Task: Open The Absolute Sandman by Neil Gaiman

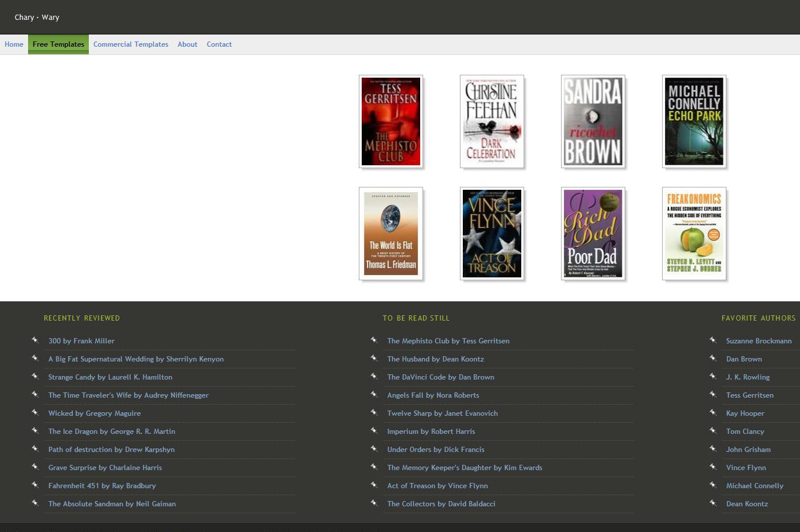Action: pos(112,504)
